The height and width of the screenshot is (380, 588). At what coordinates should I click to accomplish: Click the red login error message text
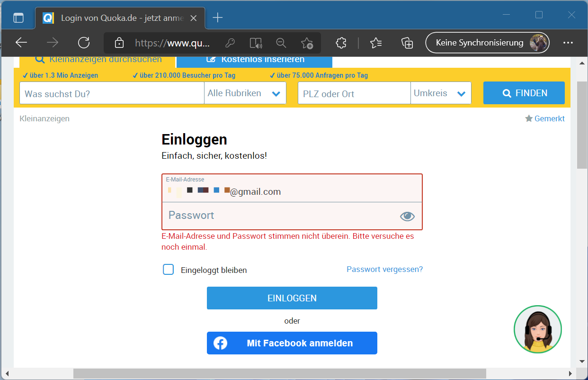tap(288, 241)
